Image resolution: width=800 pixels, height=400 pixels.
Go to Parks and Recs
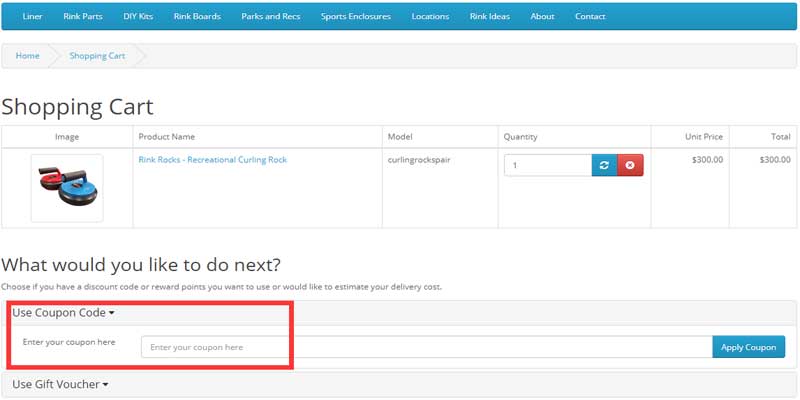tap(270, 16)
